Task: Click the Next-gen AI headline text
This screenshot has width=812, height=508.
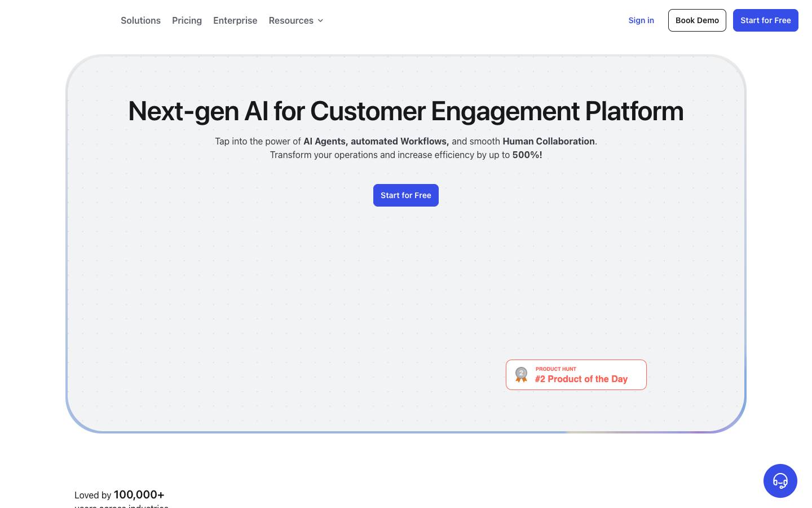Action: tap(406, 111)
